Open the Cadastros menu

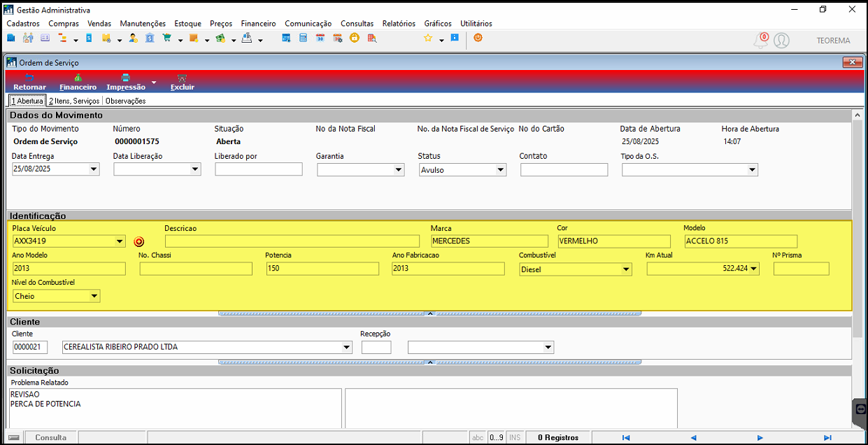click(x=23, y=23)
